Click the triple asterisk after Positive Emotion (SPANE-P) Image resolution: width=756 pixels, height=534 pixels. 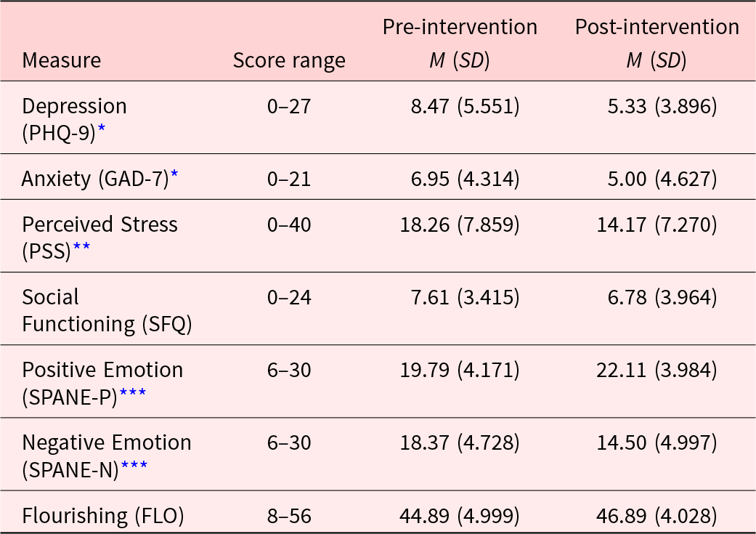[x=133, y=392]
